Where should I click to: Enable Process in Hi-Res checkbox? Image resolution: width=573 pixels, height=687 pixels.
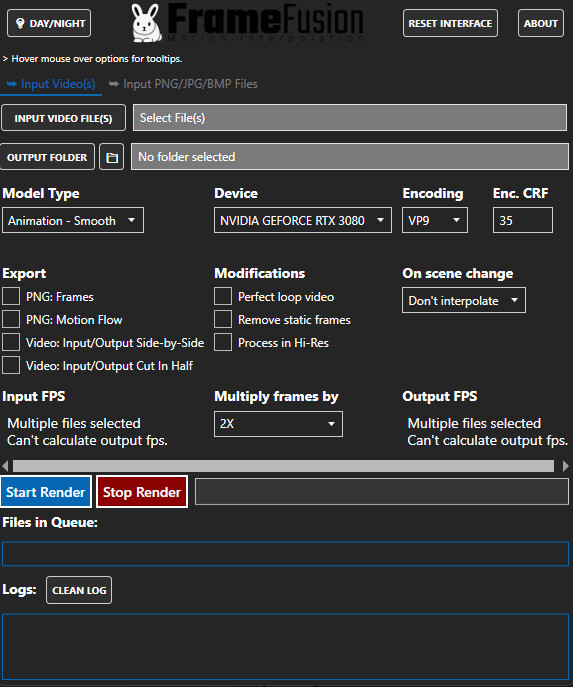click(x=223, y=343)
